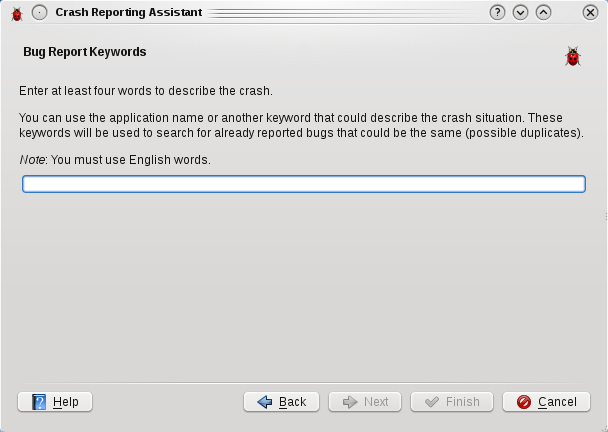Click the ladybug icon in the title bar

point(17,14)
